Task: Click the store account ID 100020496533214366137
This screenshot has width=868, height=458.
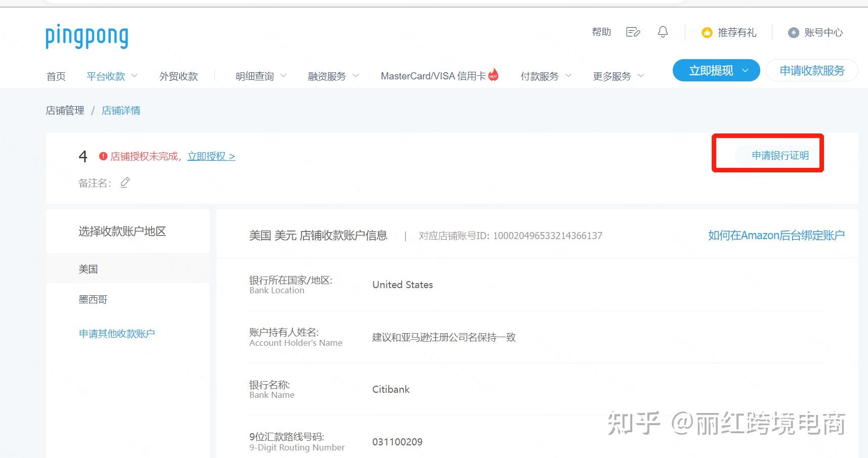Action: tap(548, 236)
